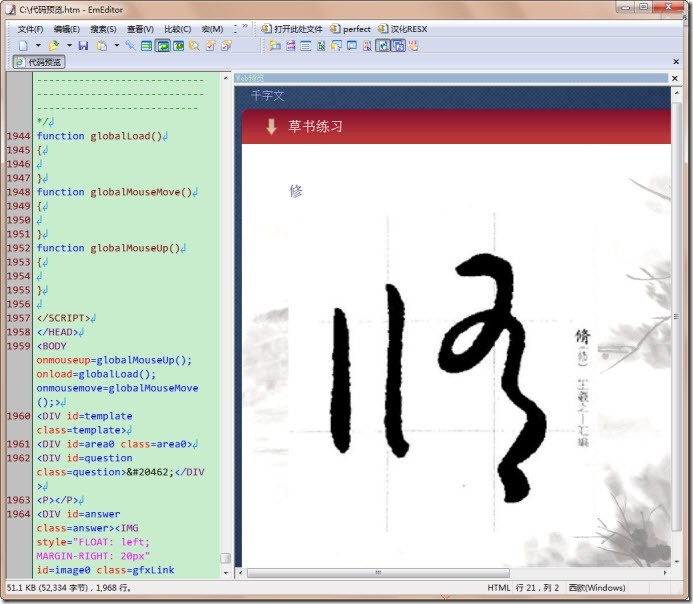
Task: Click line number 1944 in the gutter
Action: click(x=18, y=136)
